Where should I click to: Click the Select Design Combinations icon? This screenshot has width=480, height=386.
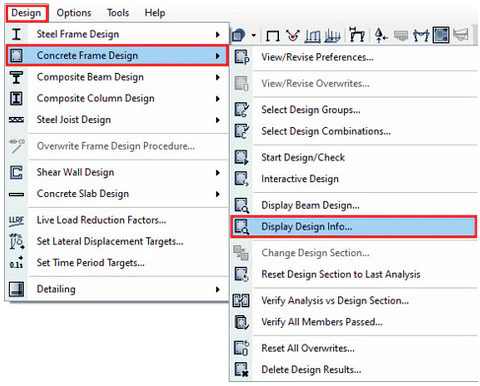tap(242, 131)
